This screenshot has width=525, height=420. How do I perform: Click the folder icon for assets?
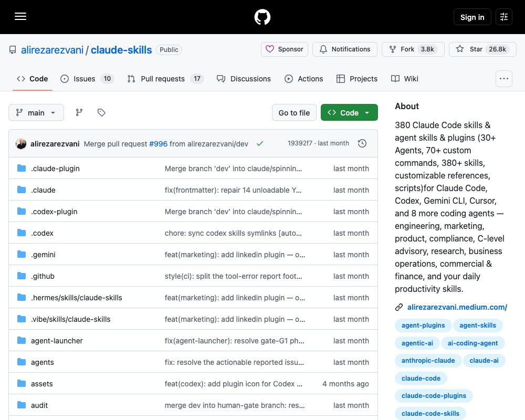(22, 383)
